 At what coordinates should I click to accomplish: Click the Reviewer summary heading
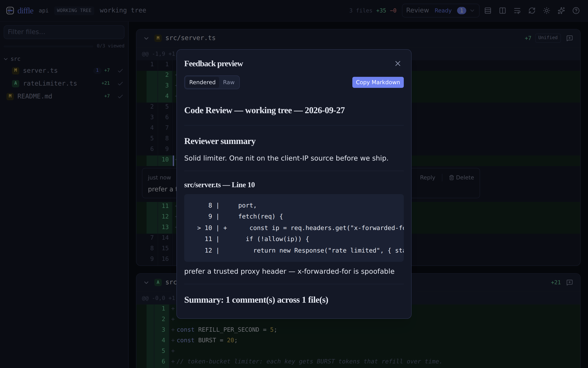[220, 141]
